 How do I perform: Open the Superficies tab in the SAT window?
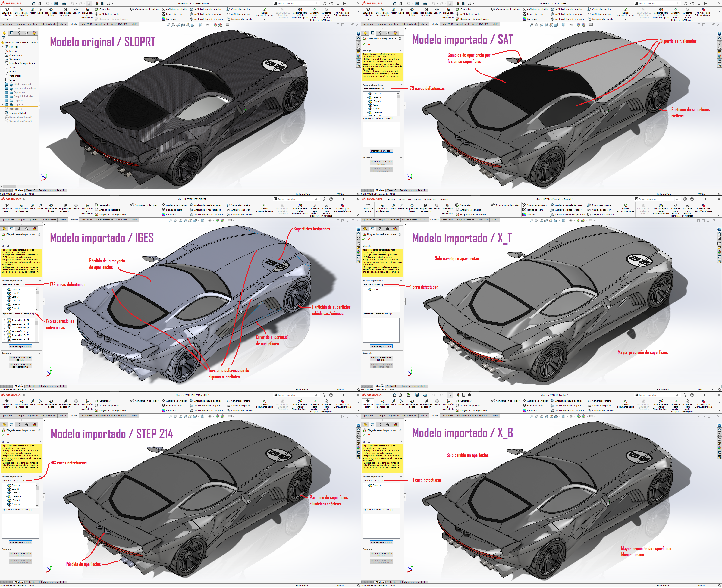coord(394,24)
